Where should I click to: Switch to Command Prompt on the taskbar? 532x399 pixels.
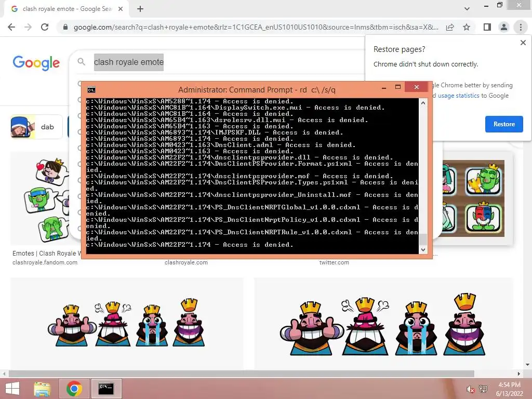pos(106,389)
